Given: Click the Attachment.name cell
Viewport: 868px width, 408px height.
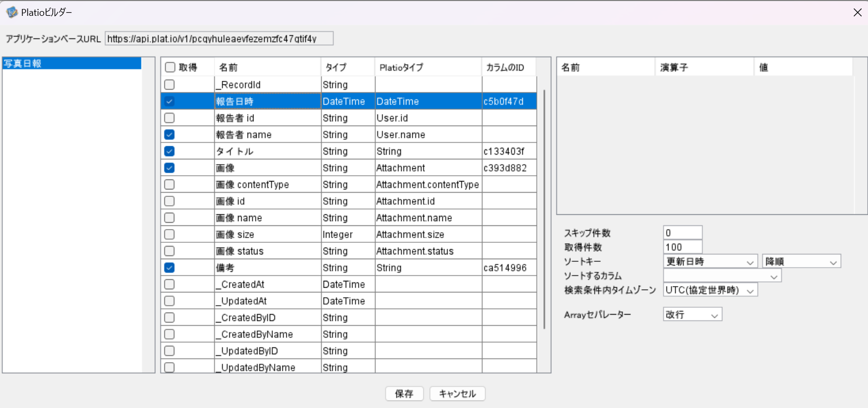Looking at the screenshot, I should click(x=428, y=217).
